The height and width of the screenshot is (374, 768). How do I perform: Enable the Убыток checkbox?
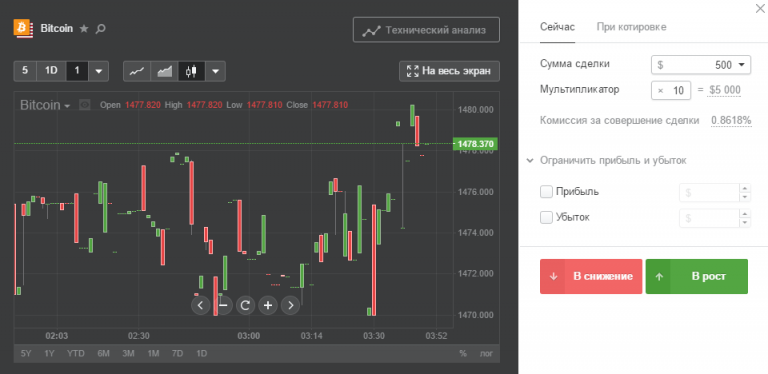[546, 217]
